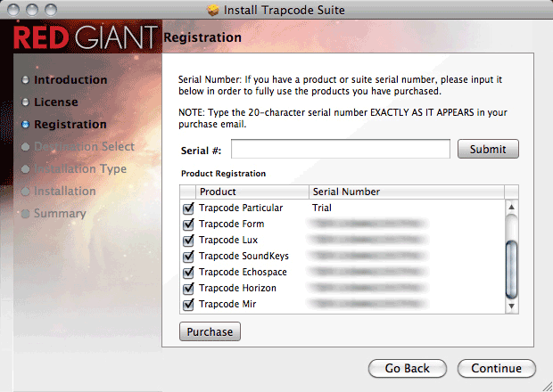Uncheck the Trapcode Horizon checkbox
Viewport: 553px width, 392px height.
click(188, 289)
